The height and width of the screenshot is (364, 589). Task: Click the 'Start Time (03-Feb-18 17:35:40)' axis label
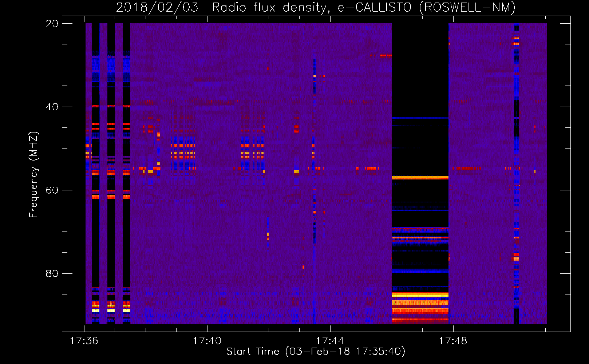tap(316, 352)
